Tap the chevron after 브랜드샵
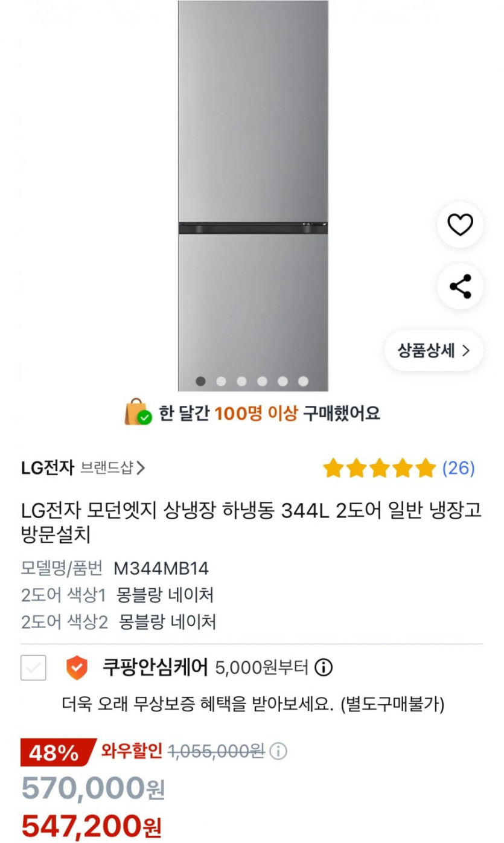The height and width of the screenshot is (843, 504). point(141,468)
